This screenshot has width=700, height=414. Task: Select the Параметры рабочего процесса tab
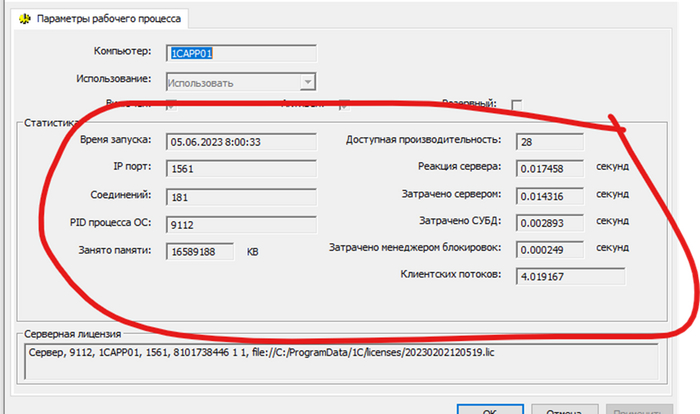click(100, 19)
